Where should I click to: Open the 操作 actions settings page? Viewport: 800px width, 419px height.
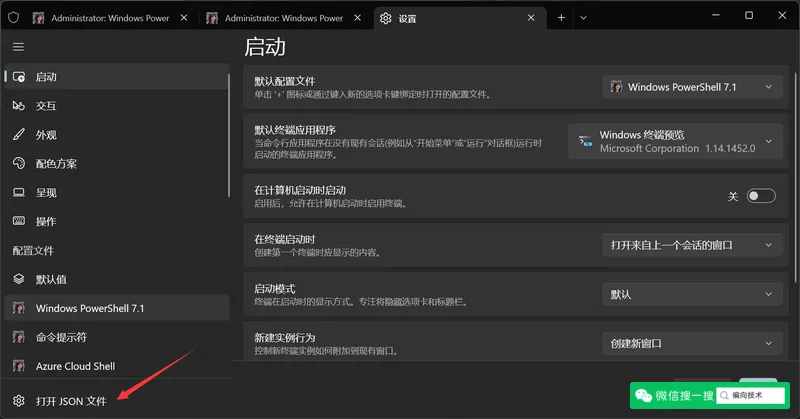tap(117, 221)
